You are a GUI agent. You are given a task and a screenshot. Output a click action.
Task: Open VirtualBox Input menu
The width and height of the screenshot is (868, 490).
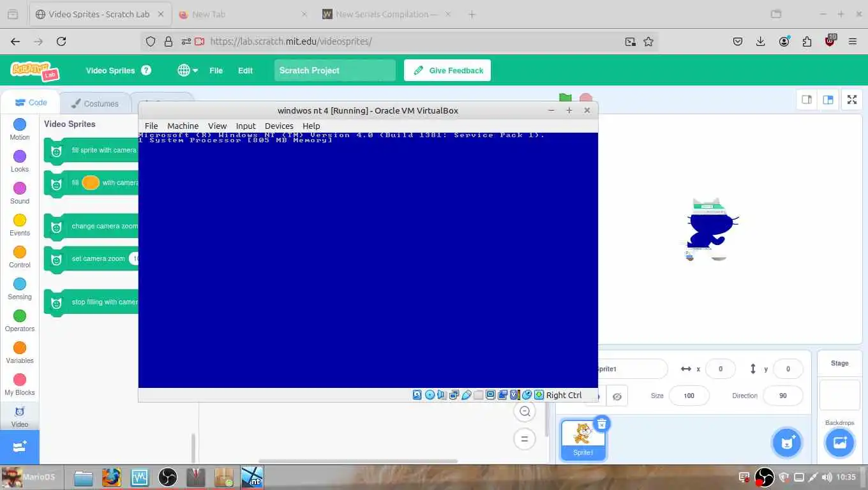246,126
